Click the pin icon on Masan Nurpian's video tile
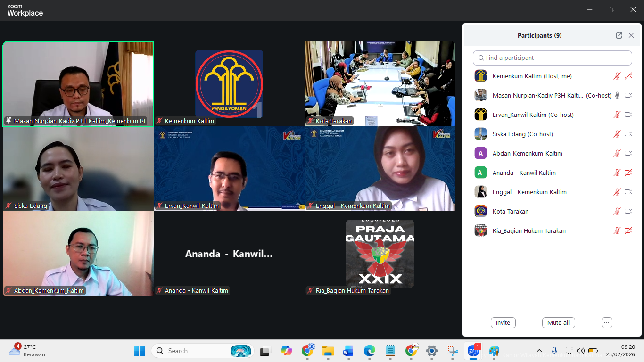Image resolution: width=644 pixels, height=362 pixels. [x=8, y=121]
